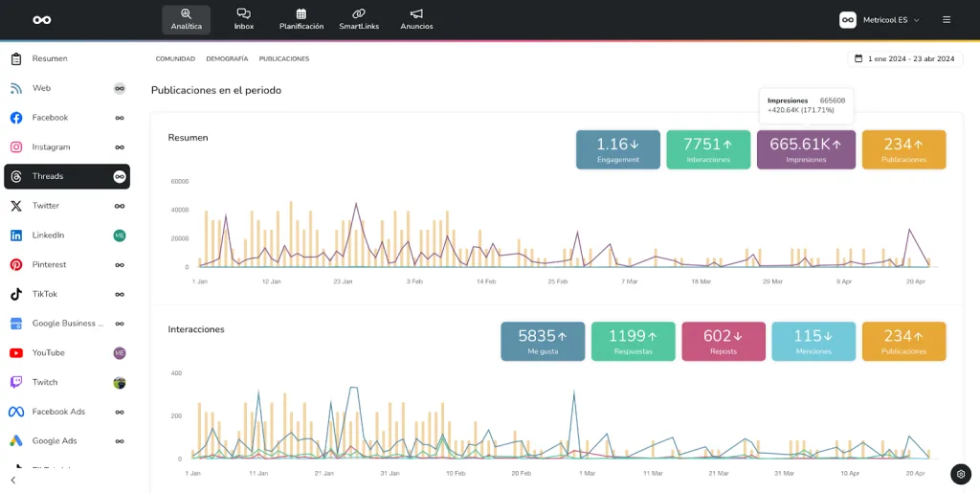
Task: Select Twitch in the sidebar
Action: 67,382
